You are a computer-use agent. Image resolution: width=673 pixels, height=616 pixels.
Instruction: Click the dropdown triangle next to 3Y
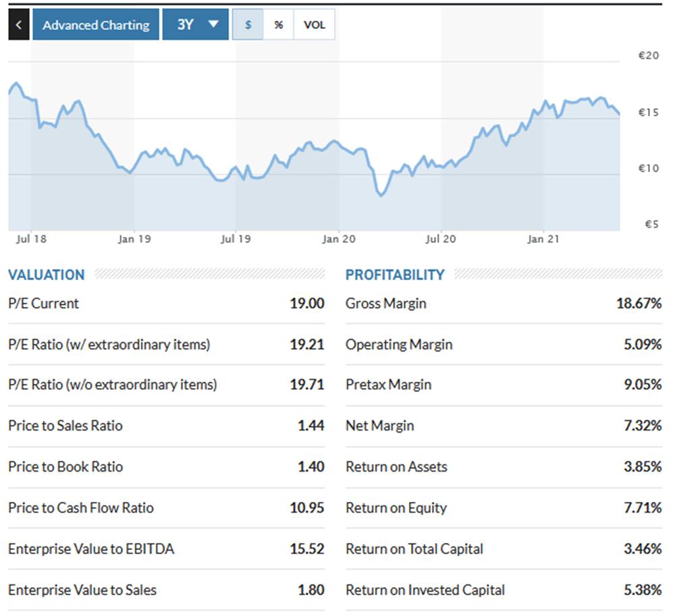[x=213, y=24]
